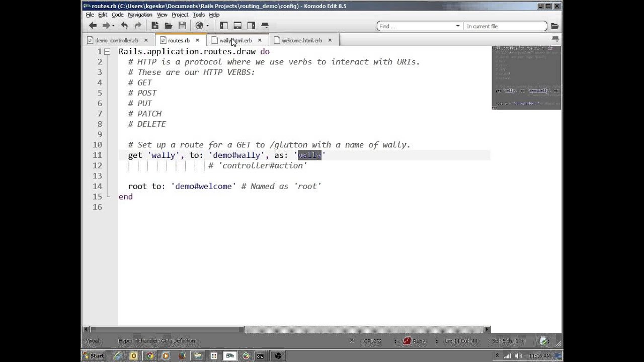
Task: Toggle the left pane visibility icon
Action: [224, 26]
